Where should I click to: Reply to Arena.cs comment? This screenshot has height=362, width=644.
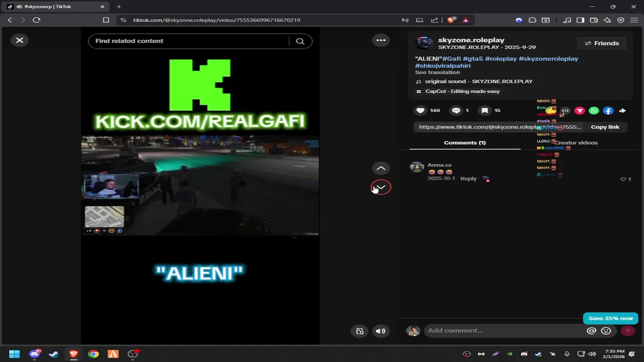pos(468,178)
